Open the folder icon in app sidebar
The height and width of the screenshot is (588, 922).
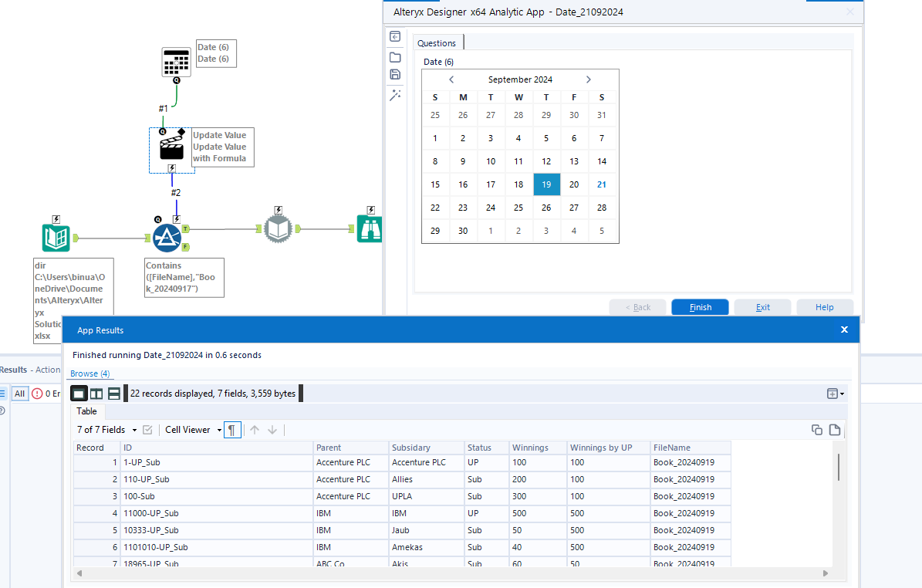click(x=395, y=57)
